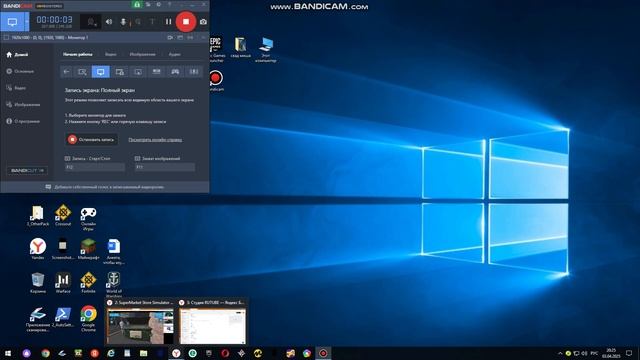Select the Studio RUTUBE window preview thumbnail

[x=212, y=322]
